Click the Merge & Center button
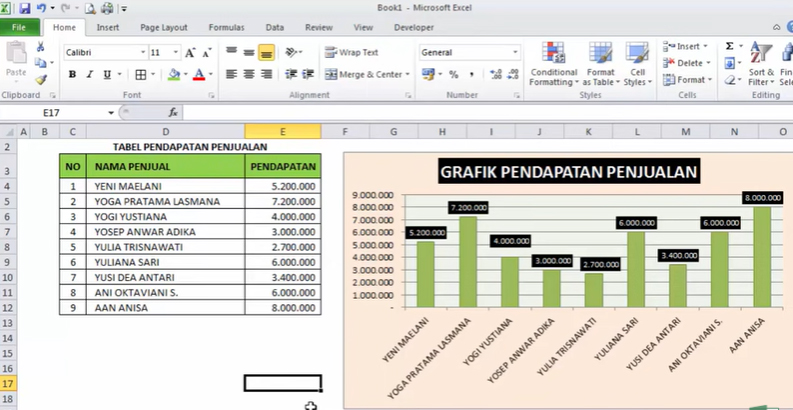The height and width of the screenshot is (410, 793). click(363, 75)
